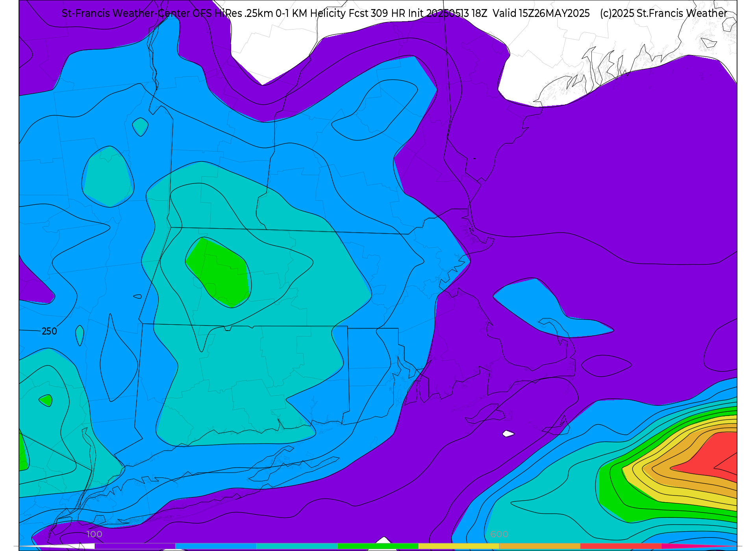The width and height of the screenshot is (756, 551).
Task: Click the green segment of the color bar
Action: [x=378, y=546]
